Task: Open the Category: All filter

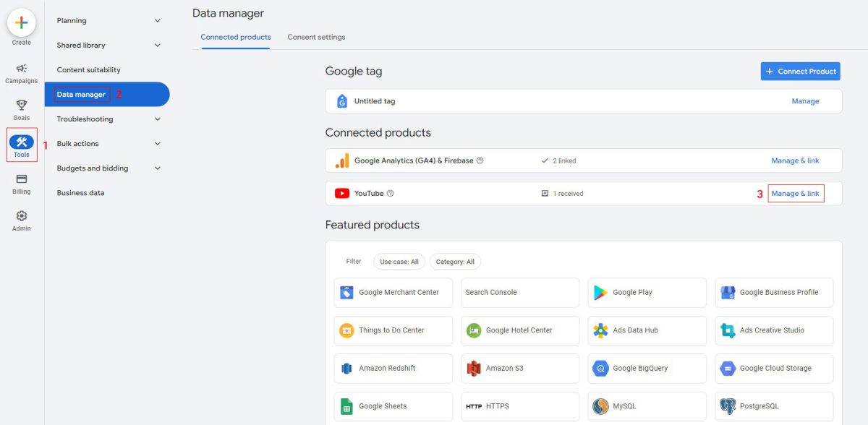Action: [455, 262]
